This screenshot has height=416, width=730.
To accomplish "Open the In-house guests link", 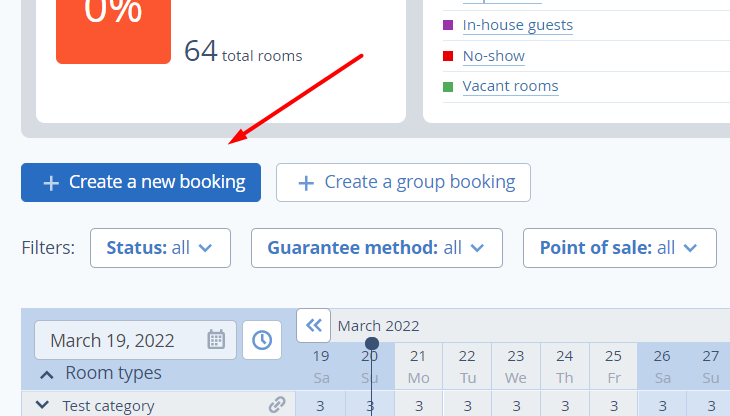I will (x=518, y=25).
